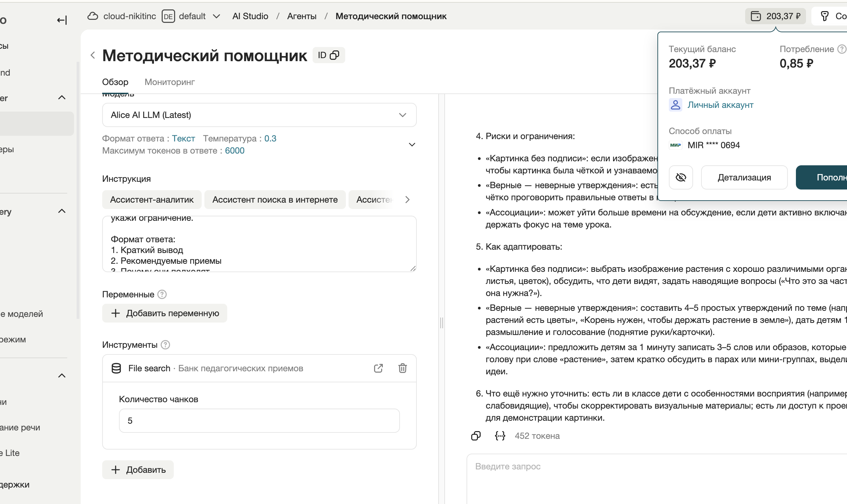The image size is (847, 504).
Task: Collapse the top sidebar section chevron
Action: coord(62,98)
